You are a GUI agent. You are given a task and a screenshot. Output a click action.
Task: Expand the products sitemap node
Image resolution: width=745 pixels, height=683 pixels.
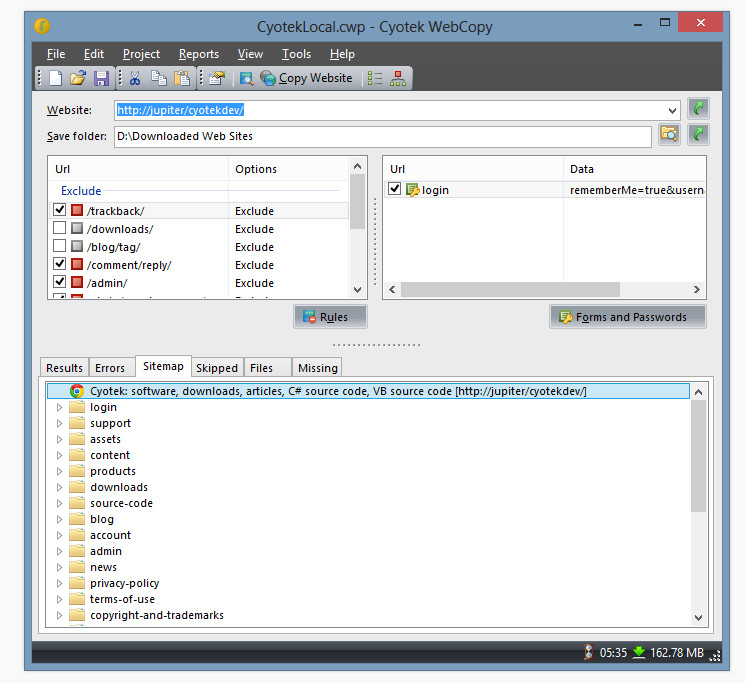point(59,472)
